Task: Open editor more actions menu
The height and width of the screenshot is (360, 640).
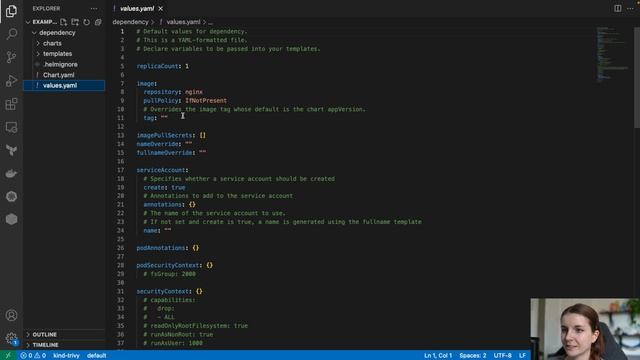Action: (630, 9)
